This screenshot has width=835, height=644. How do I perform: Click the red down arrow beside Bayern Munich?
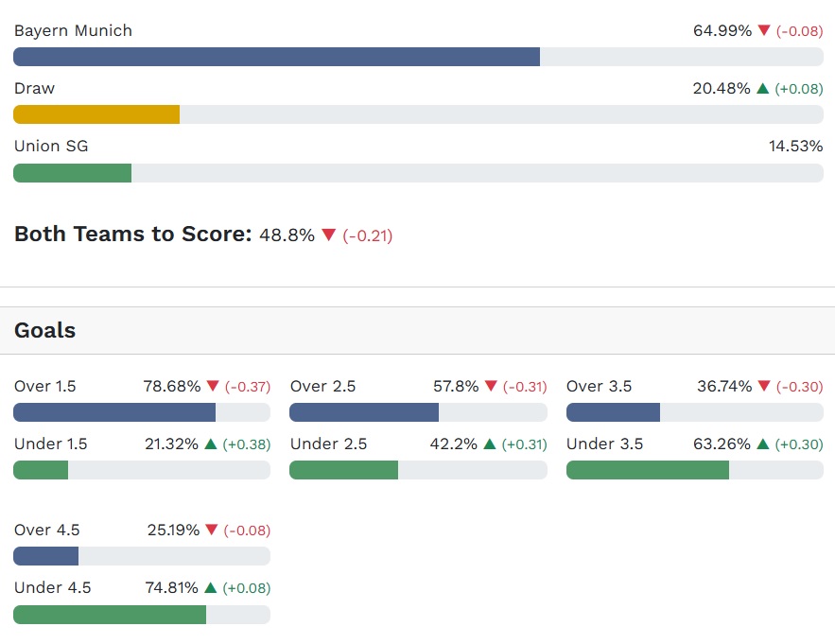[x=764, y=31]
